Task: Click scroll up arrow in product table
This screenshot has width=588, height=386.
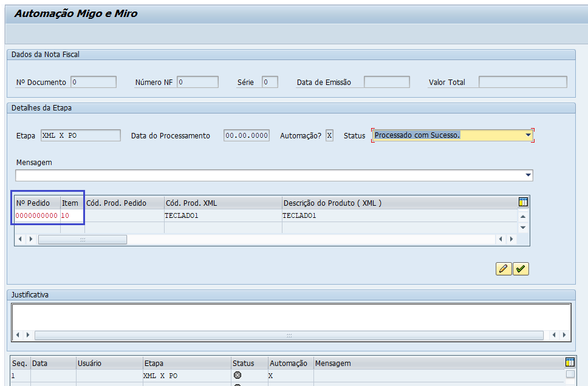Action: 523,216
